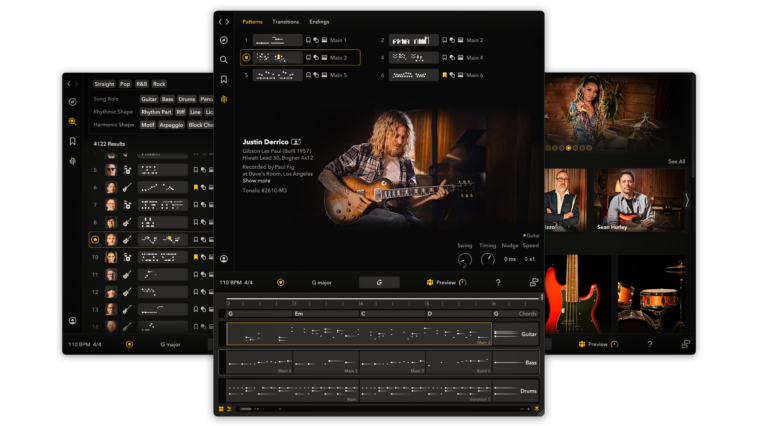Open help via center window question mark
758x426 pixels.
(498, 282)
